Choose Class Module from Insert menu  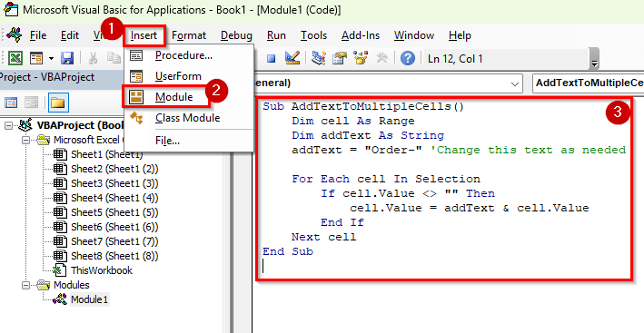click(189, 118)
